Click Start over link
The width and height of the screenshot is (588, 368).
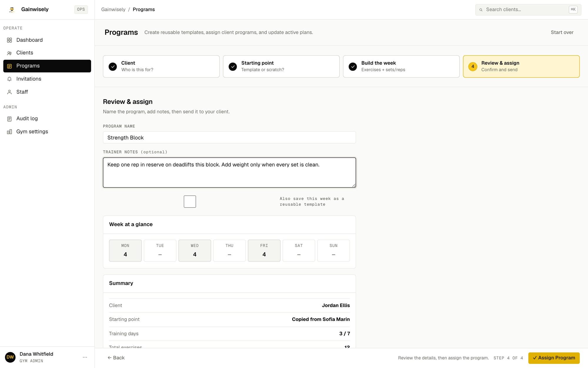coord(562,32)
